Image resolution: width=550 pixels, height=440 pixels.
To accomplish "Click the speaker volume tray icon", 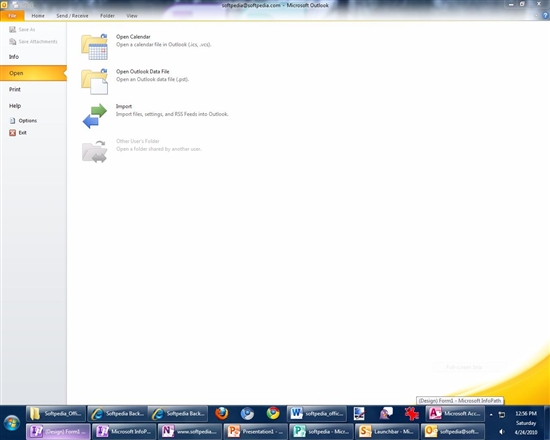I will tap(502, 432).
